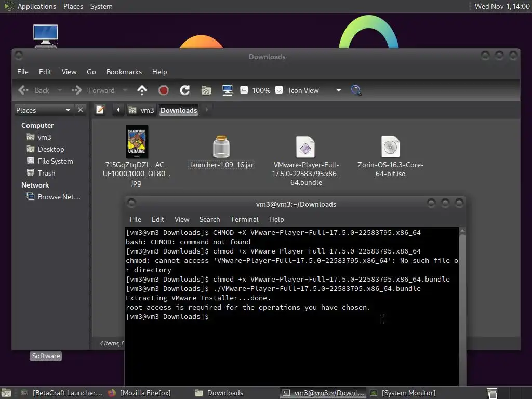This screenshot has width=532, height=399.
Task: Open View menu in Downloads window
Action: (69, 72)
